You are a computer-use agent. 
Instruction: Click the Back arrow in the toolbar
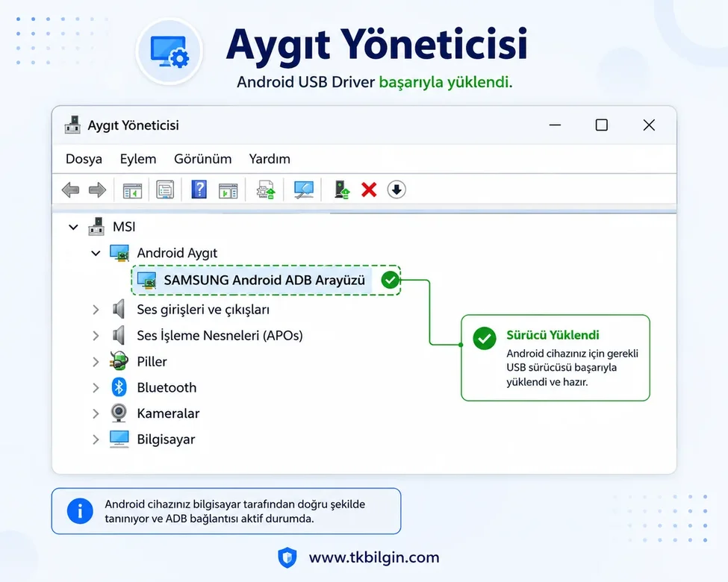tap(71, 190)
